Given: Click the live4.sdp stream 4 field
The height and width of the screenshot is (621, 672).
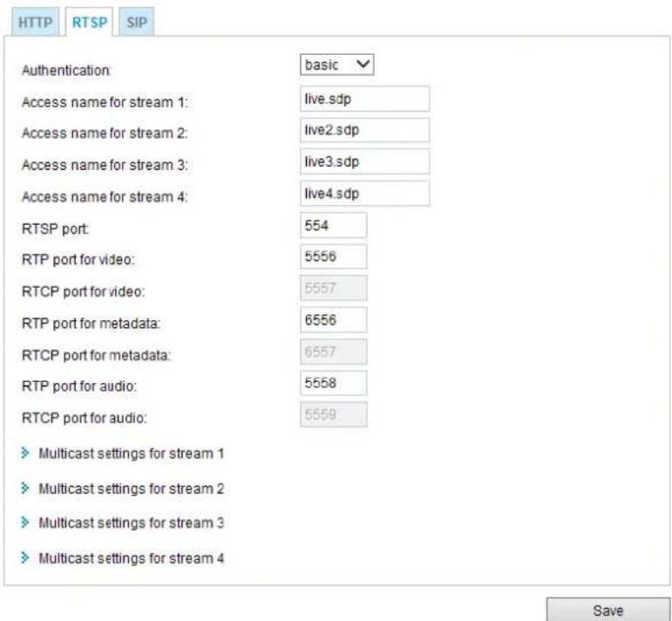Looking at the screenshot, I should click(364, 194).
